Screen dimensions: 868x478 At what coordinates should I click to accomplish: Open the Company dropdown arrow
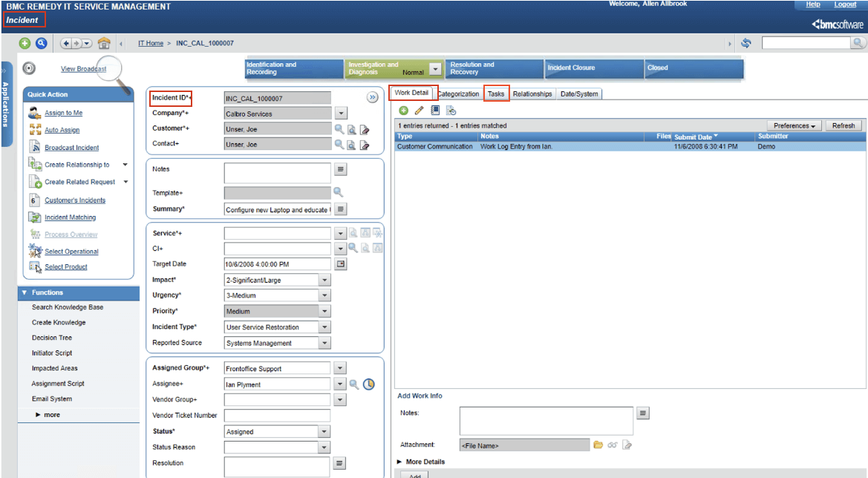pyautogui.click(x=341, y=114)
